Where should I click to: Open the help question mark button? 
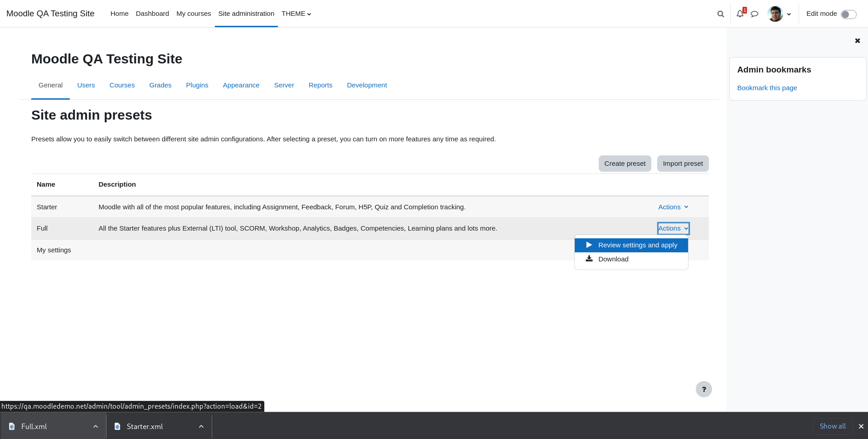(x=704, y=389)
